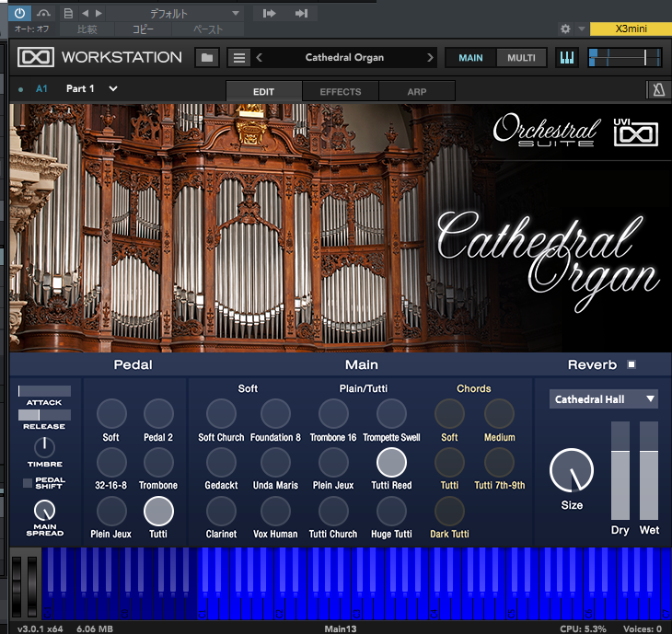Click the reverb Size knob
The image size is (672, 634).
point(572,470)
